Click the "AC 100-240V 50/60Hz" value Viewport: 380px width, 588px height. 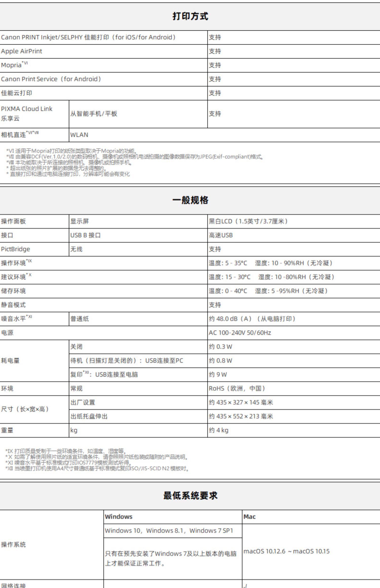pos(240,333)
